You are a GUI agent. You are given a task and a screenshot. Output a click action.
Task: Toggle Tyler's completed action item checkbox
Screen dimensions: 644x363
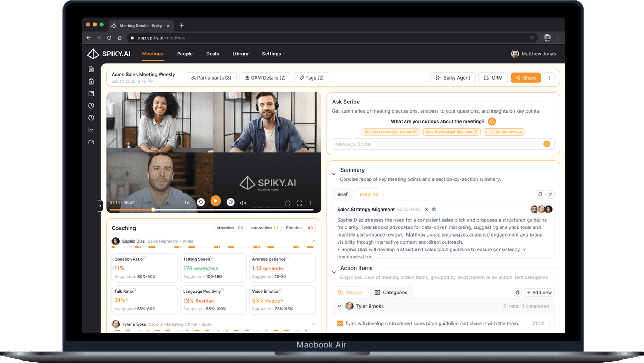point(340,323)
